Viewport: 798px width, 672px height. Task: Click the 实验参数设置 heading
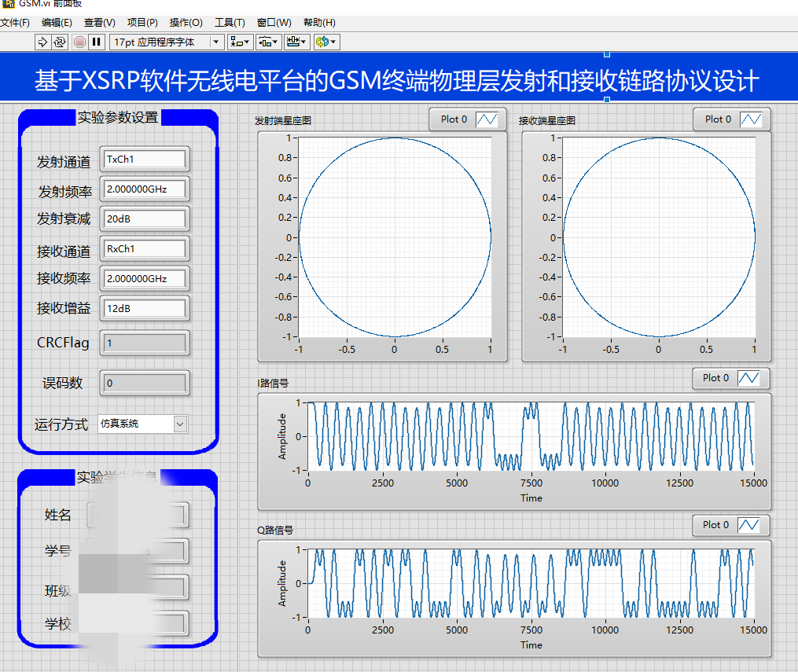[x=118, y=118]
